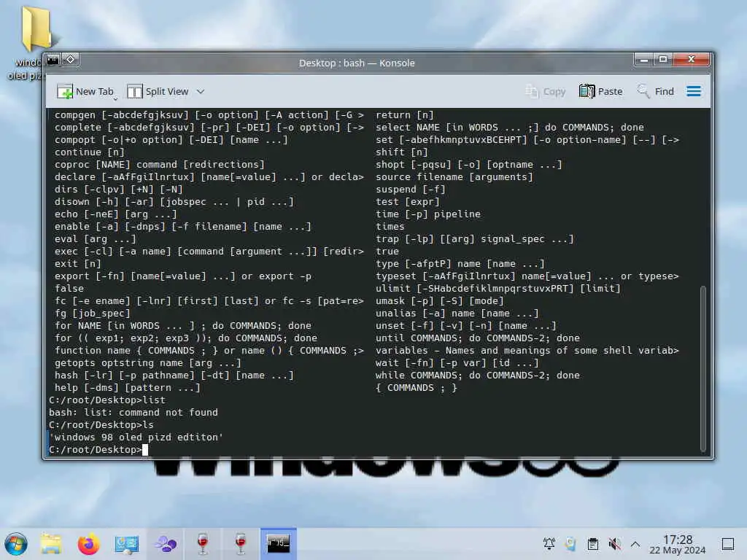Launch the file manager from taskbar
The width and height of the screenshot is (747, 560).
(51, 544)
